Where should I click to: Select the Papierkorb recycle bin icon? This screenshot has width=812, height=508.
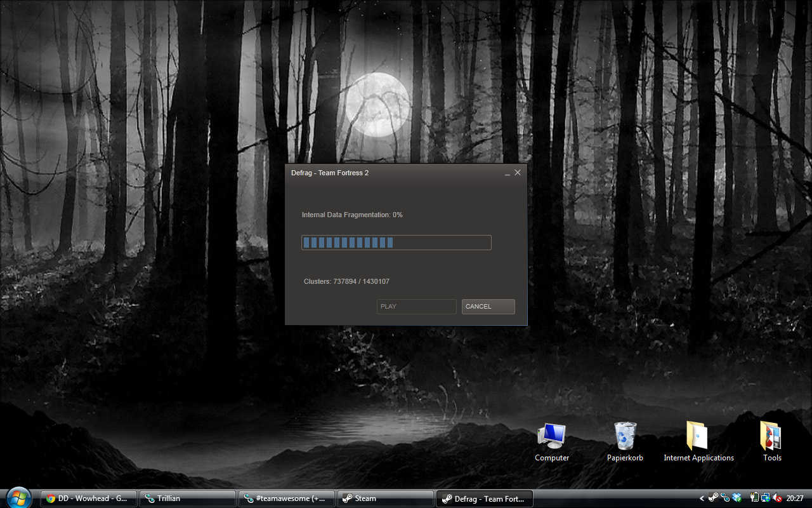625,442
